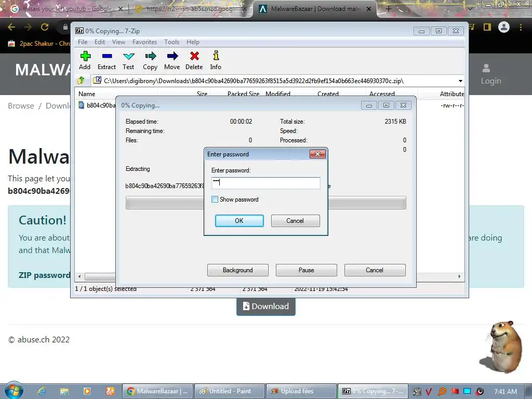Image resolution: width=532 pixels, height=399 pixels.
Task: Switch to MalwareBazaar Chrome taskbar button
Action: tap(157, 391)
